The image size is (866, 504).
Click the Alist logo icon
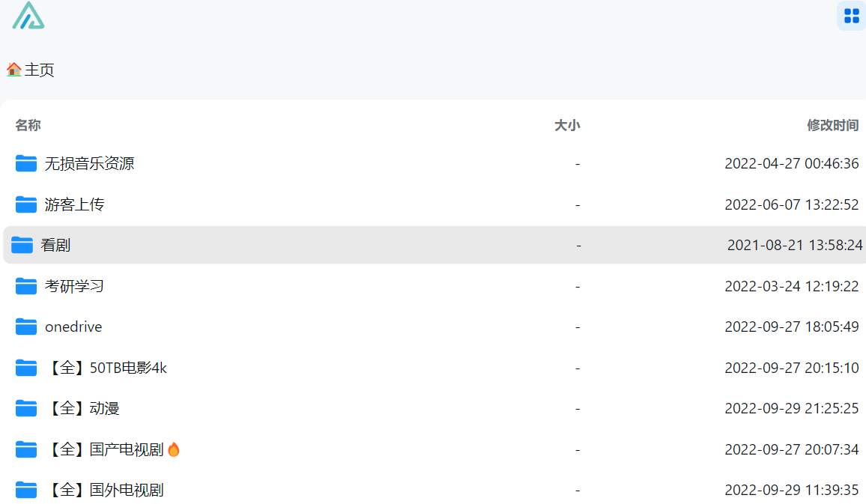[x=28, y=16]
